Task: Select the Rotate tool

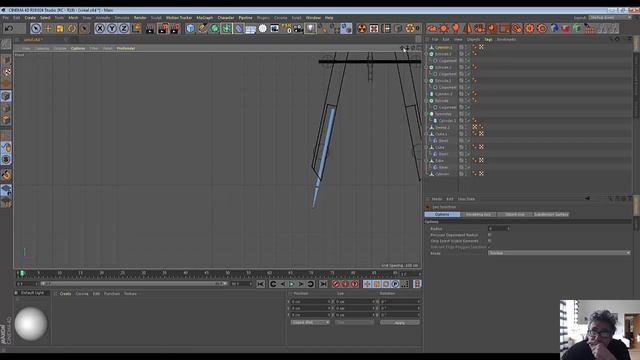Action: point(72,28)
